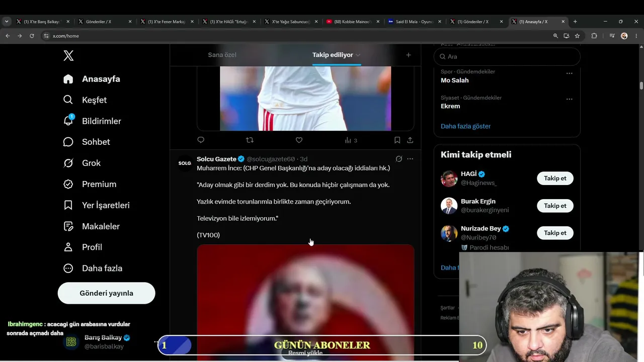The height and width of the screenshot is (362, 644).
Task: Switch to the Sana özel tab
Action: click(222, 55)
